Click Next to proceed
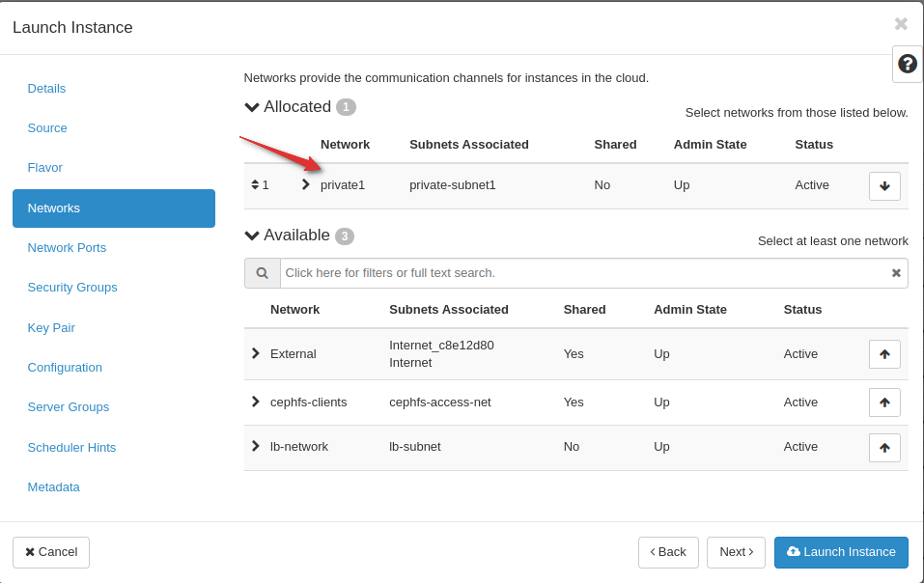This screenshot has width=924, height=583. (x=736, y=552)
